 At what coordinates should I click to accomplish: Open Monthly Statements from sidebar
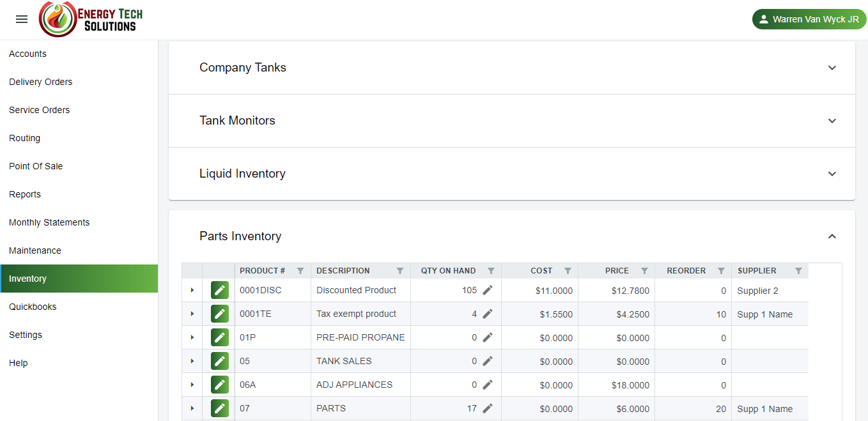point(49,222)
